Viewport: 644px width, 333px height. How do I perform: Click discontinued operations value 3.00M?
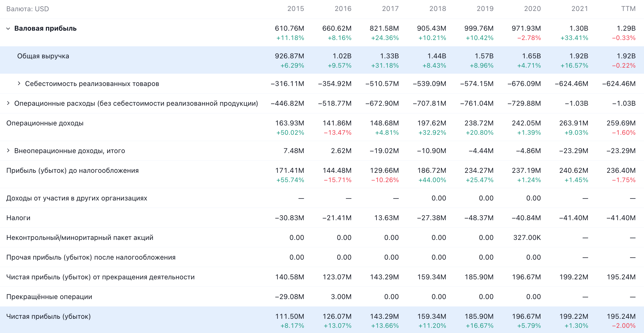coord(341,297)
